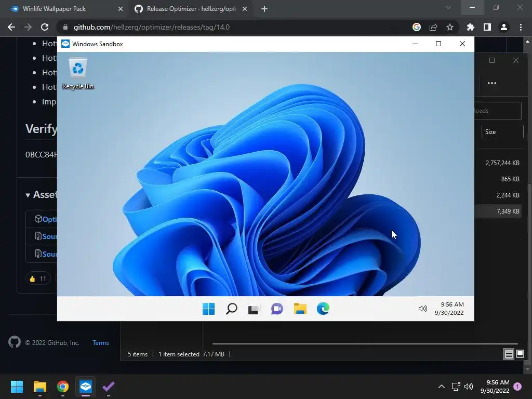Open the Chrome profile menu

tap(504, 27)
